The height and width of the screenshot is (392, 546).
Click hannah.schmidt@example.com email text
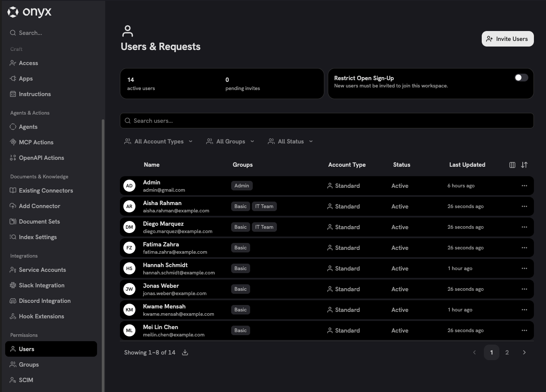click(x=179, y=273)
